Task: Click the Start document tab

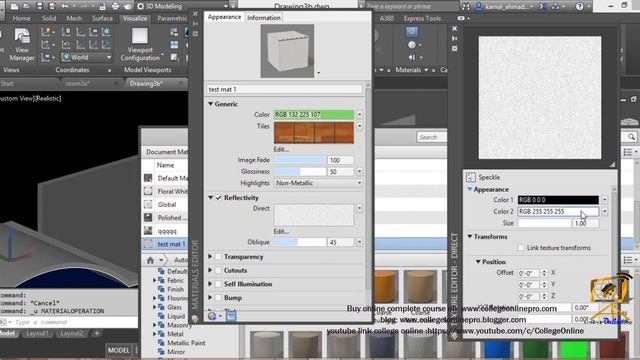Action: point(7,84)
